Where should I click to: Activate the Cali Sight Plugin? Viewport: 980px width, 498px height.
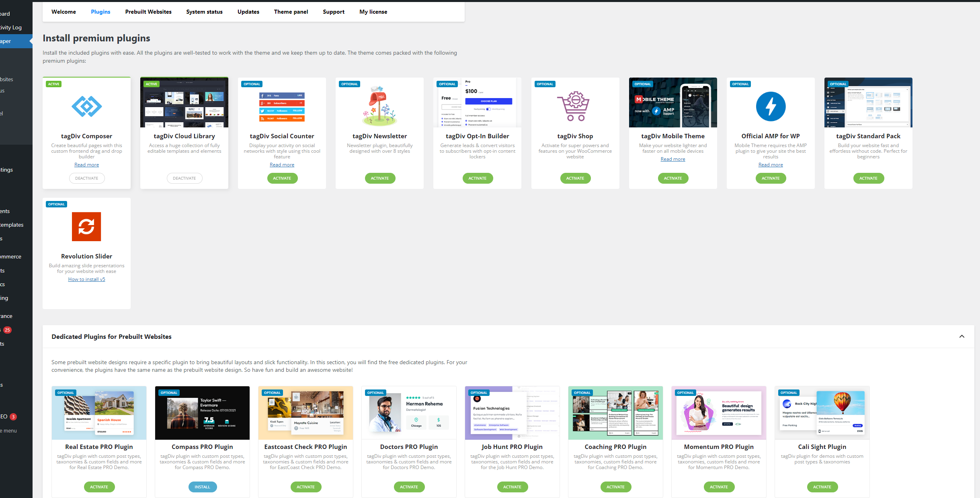point(822,487)
